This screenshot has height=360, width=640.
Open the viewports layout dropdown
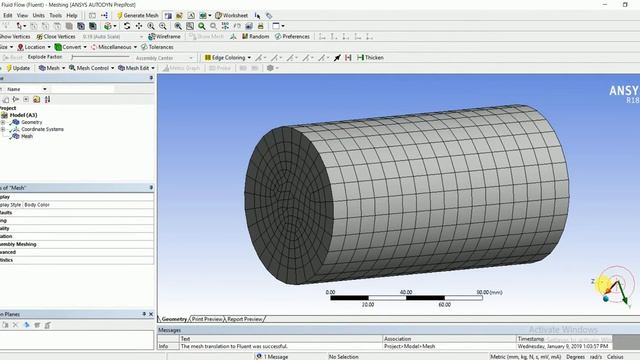pyautogui.click(x=278, y=26)
